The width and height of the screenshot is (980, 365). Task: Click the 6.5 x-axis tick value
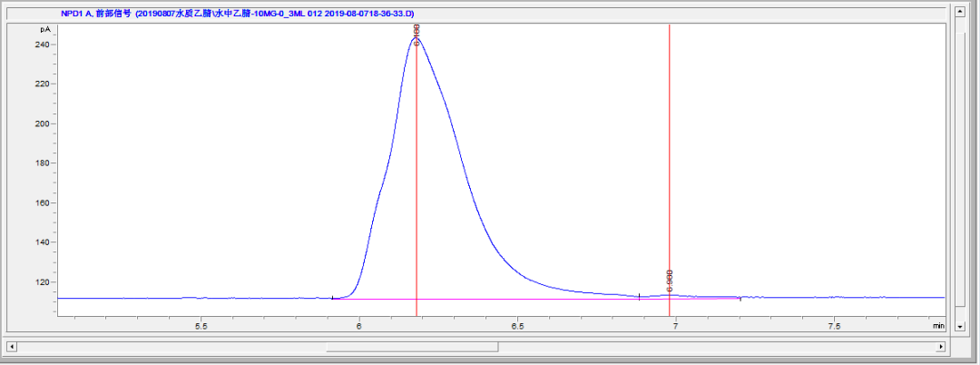coord(517,326)
